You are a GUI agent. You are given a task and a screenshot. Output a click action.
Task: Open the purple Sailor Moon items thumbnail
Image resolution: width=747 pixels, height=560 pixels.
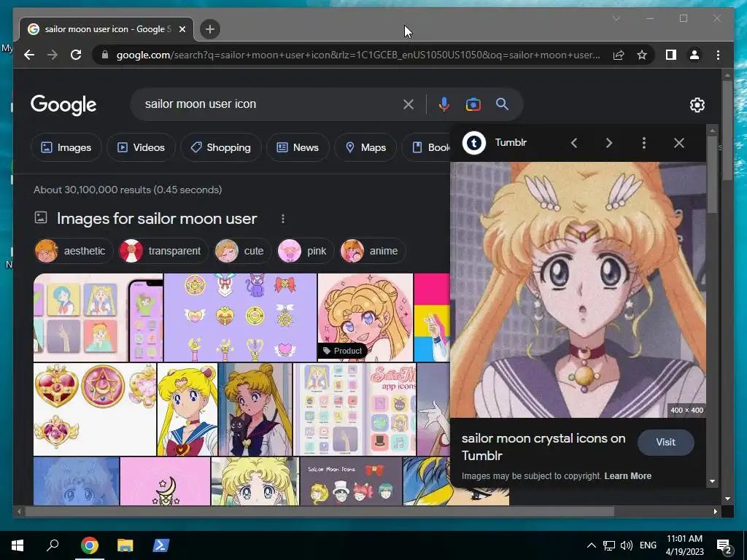coord(240,317)
